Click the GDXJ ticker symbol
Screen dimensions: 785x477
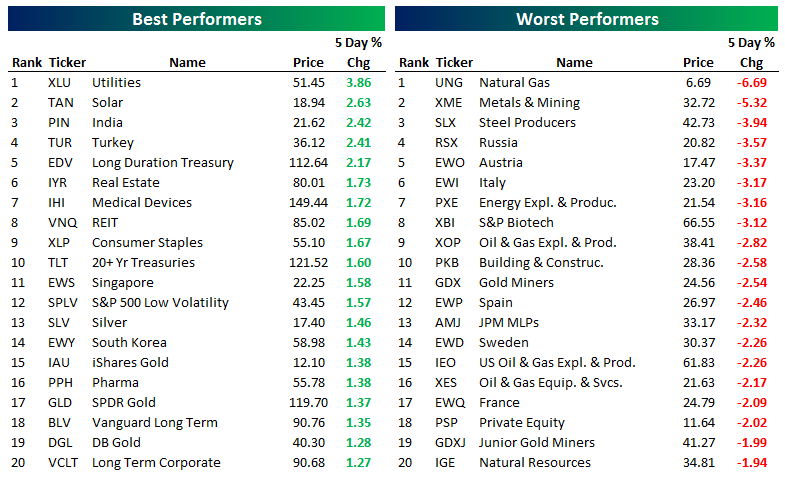452,443
